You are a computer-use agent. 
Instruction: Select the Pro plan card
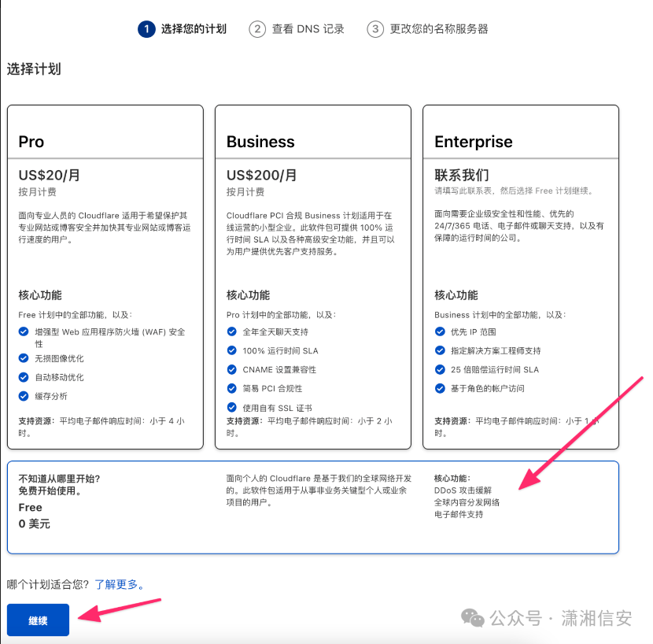(x=105, y=276)
